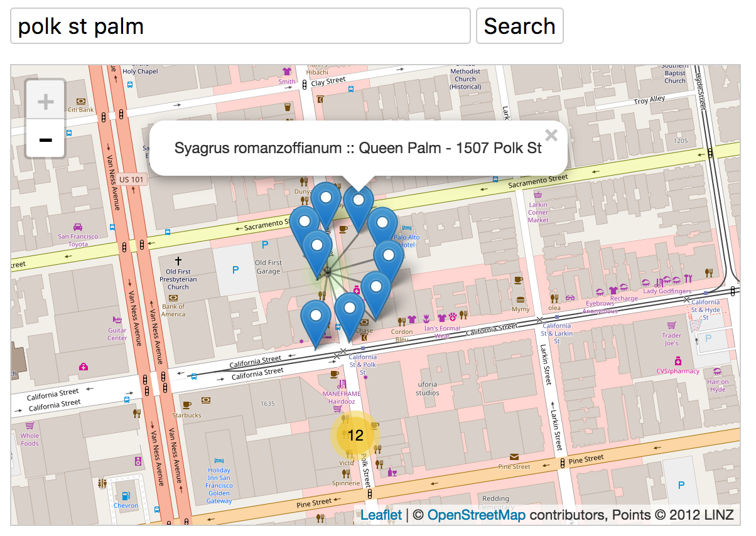Viewport: 756px width, 536px height.
Task: Click the Hair on Hyde salon icon
Action: click(718, 372)
